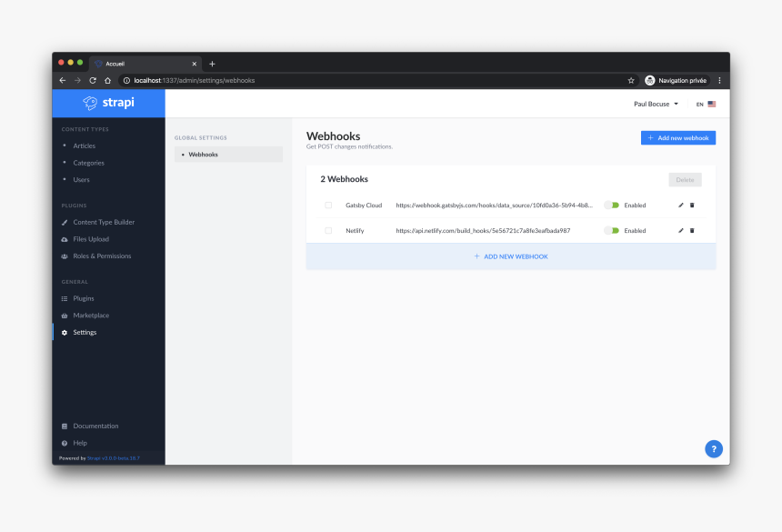This screenshot has height=532, width=782.
Task: Toggle the Netlify webhook enabled switch
Action: (x=611, y=230)
